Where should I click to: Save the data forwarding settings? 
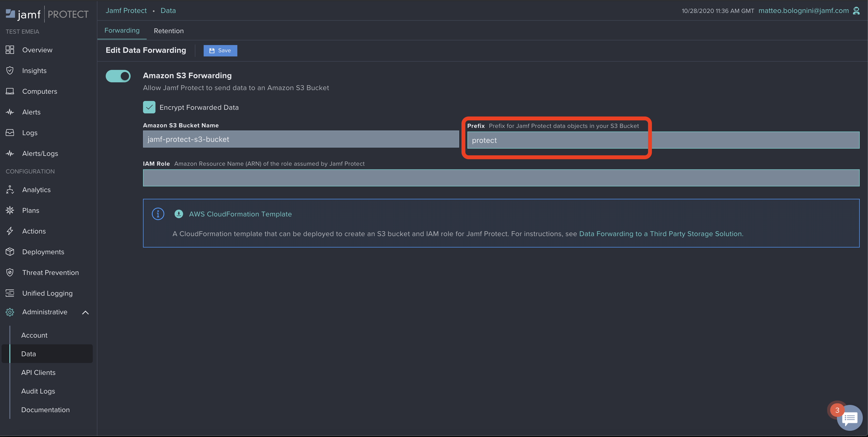click(220, 50)
